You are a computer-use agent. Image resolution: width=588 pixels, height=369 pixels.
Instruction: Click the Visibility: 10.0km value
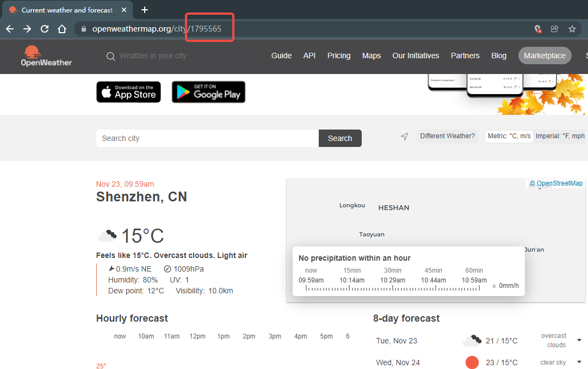point(205,291)
